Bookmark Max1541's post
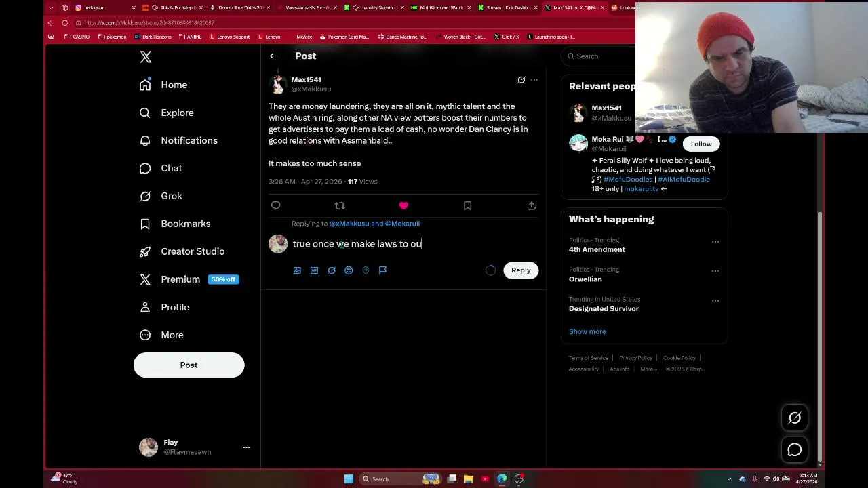This screenshot has width=868, height=488. coord(467,205)
